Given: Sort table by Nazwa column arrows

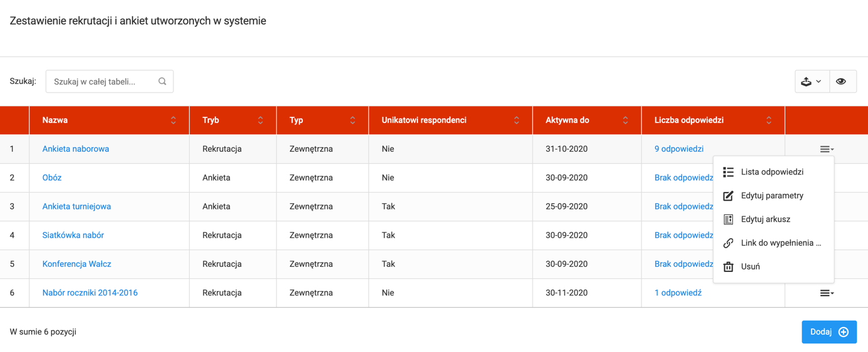Looking at the screenshot, I should tap(173, 121).
